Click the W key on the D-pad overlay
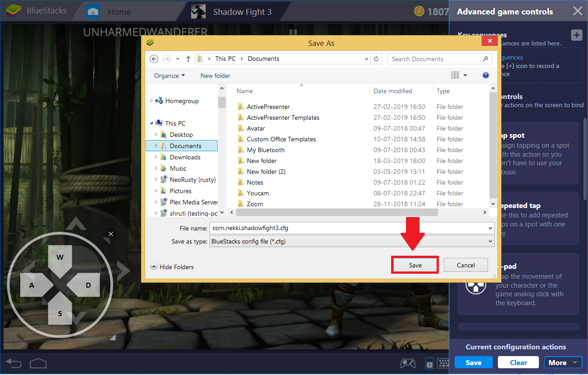Screen dimensions: 588x375 point(60,258)
